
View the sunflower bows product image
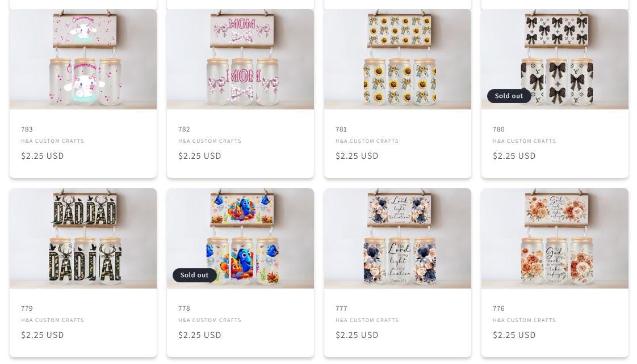click(397, 59)
